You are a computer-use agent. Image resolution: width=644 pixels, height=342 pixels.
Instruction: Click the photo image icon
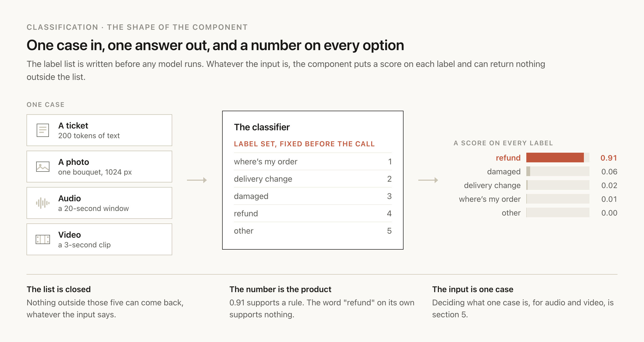[x=43, y=167]
